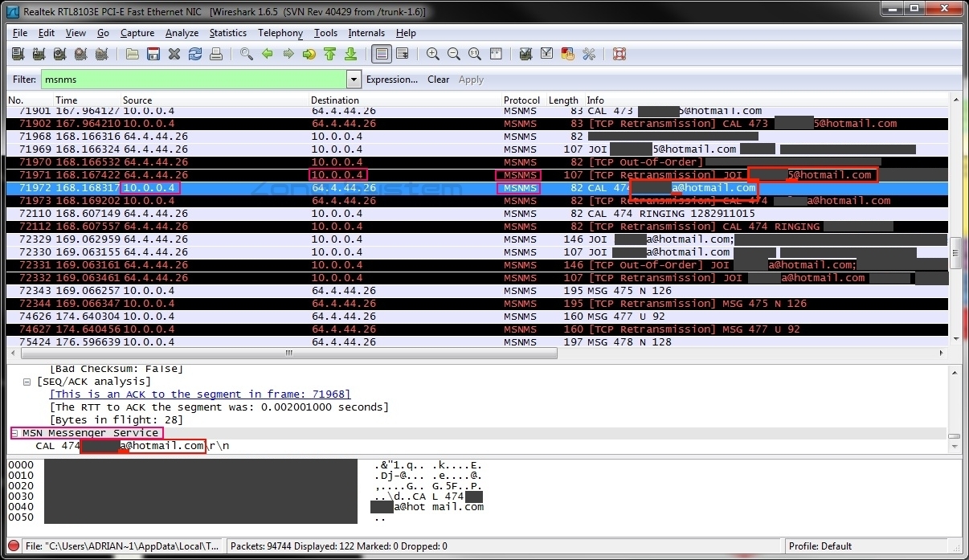Toggle auto scroll in live capture

click(403, 54)
